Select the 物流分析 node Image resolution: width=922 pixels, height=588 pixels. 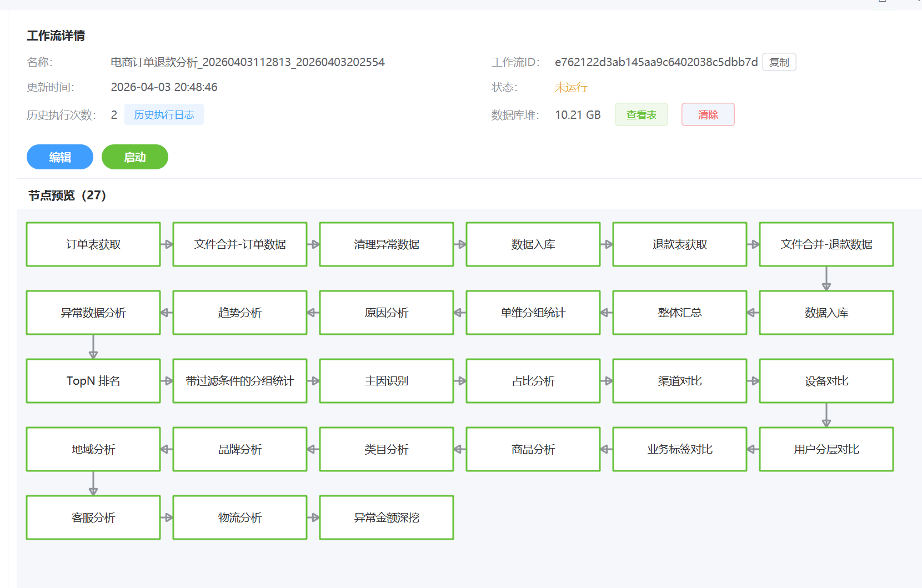[240, 517]
